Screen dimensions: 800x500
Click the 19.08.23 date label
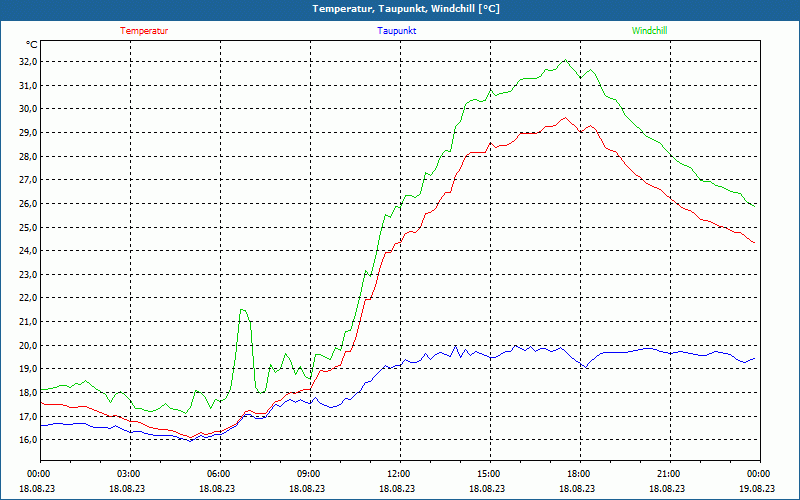click(x=759, y=488)
